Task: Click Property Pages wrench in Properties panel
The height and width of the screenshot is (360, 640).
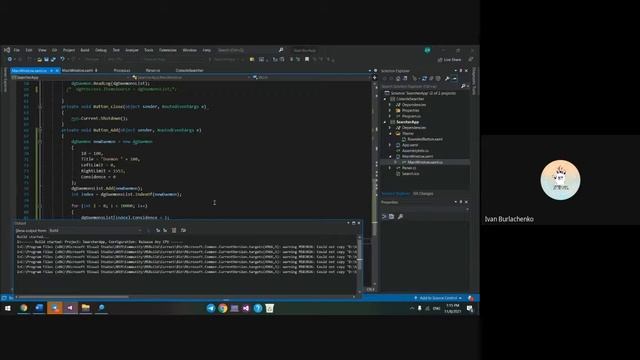Action: (400, 217)
